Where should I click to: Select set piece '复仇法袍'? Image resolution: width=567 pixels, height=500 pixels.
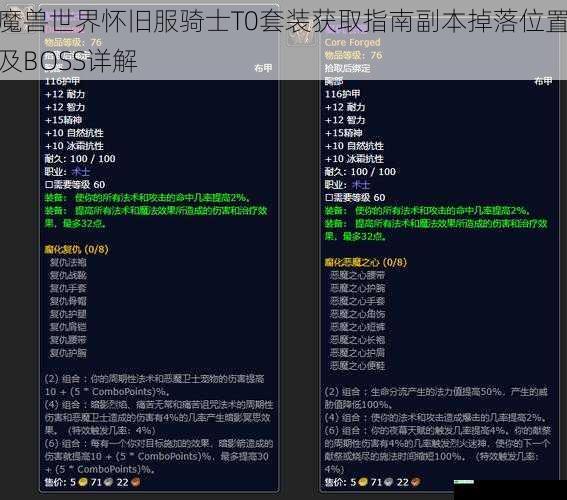click(x=68, y=262)
